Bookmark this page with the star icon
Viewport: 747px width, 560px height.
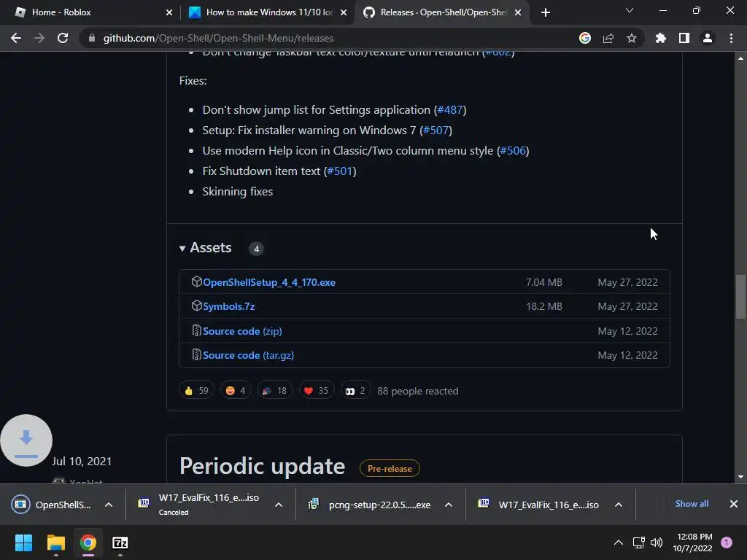coord(631,38)
